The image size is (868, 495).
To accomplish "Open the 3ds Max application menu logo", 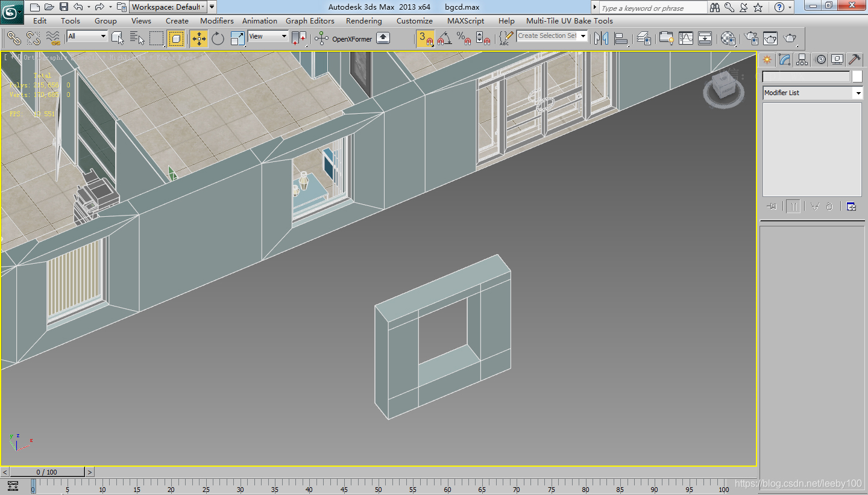I will 12,11.
